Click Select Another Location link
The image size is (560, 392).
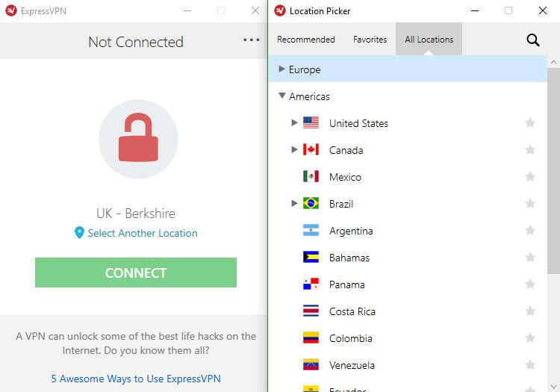pos(143,233)
